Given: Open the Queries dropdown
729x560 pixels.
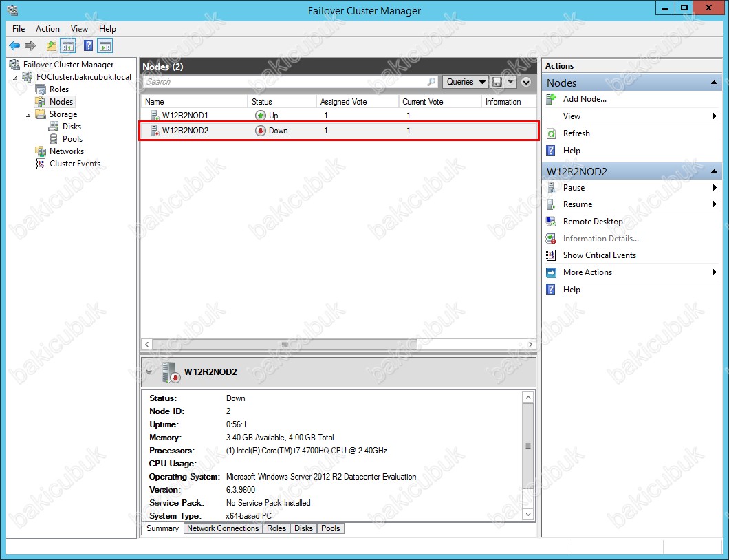Looking at the screenshot, I should click(465, 82).
